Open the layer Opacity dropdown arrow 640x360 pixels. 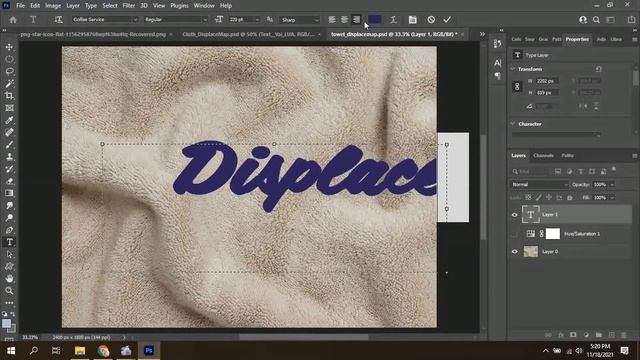pos(611,184)
